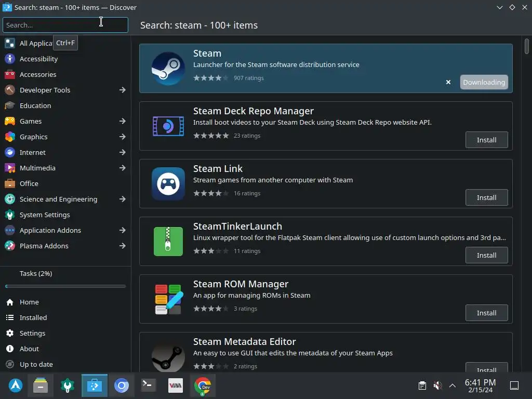Click the Home house icon
The width and height of the screenshot is (532, 399).
pyautogui.click(x=10, y=302)
